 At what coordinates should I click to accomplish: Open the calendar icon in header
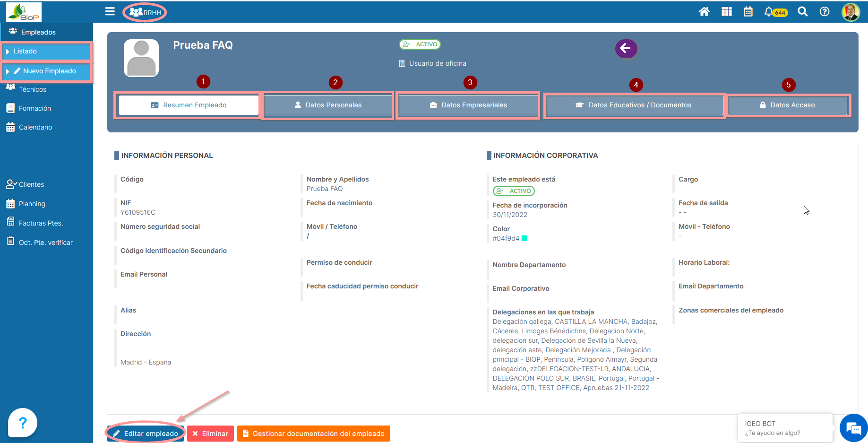(748, 12)
